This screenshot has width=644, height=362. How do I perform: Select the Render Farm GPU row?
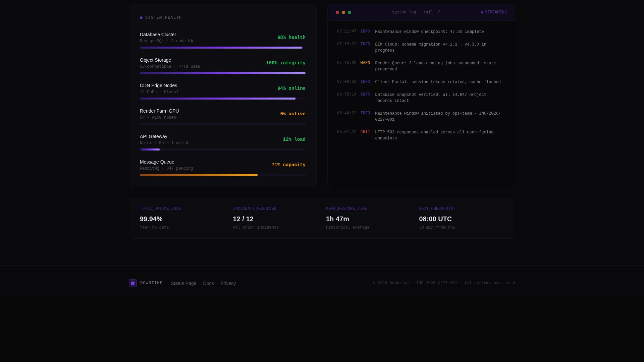[223, 117]
